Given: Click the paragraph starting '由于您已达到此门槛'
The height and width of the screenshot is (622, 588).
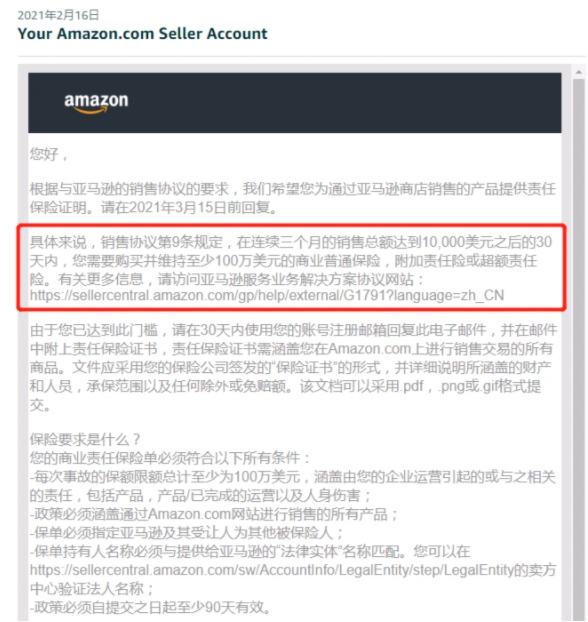Looking at the screenshot, I should click(x=294, y=367).
